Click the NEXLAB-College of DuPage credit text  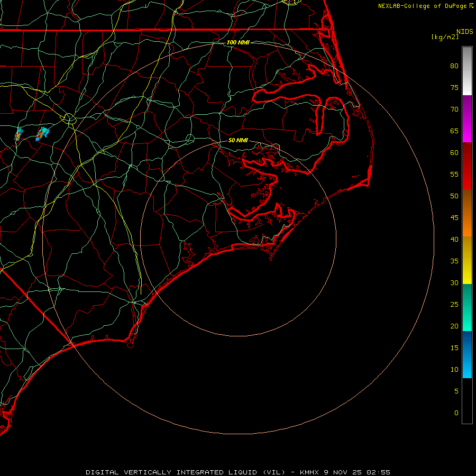(x=423, y=6)
